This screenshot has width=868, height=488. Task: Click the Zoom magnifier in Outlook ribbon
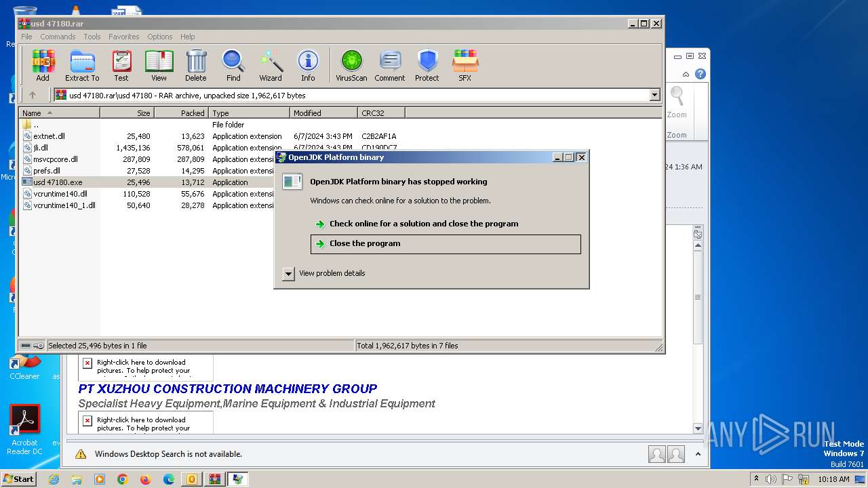677,102
